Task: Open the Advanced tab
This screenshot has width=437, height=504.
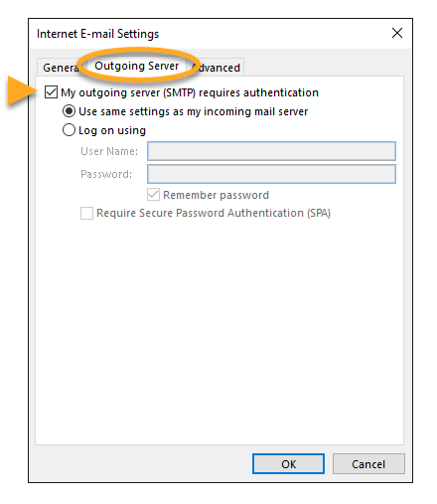Action: coord(217,68)
